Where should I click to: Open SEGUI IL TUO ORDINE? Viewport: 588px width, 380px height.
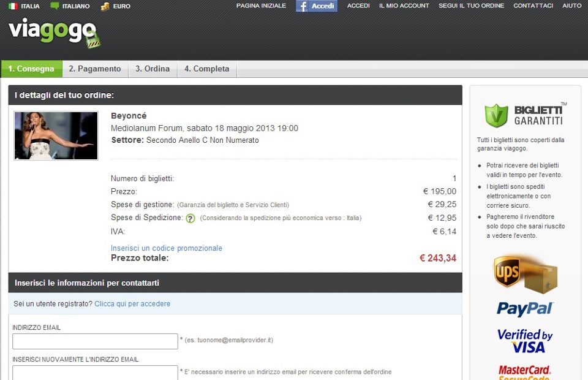(x=472, y=6)
